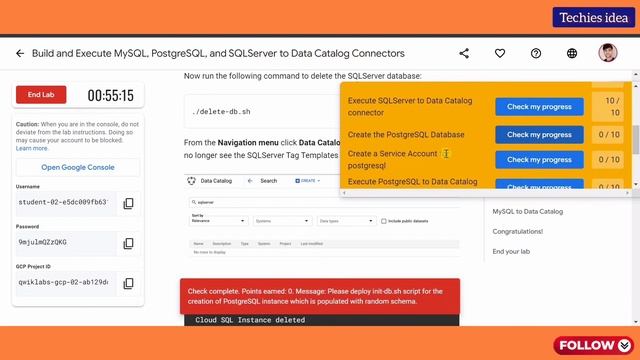Tick Include public datasets checkbox
This screenshot has width=640, height=360.
(x=384, y=221)
